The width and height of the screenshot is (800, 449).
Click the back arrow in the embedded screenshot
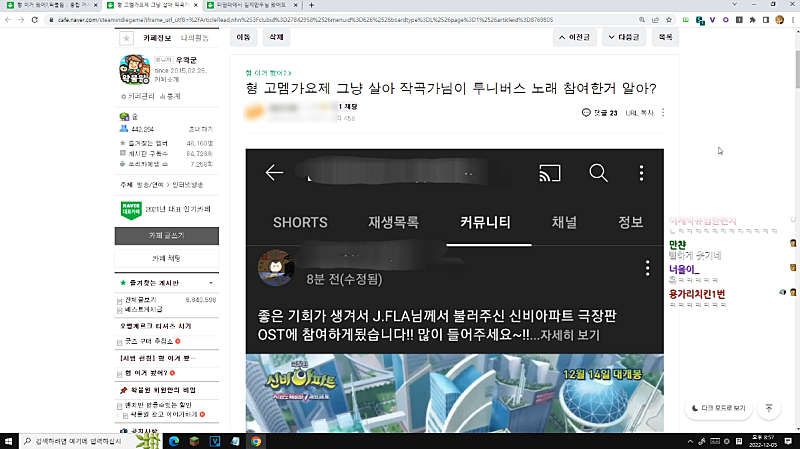pyautogui.click(x=274, y=173)
